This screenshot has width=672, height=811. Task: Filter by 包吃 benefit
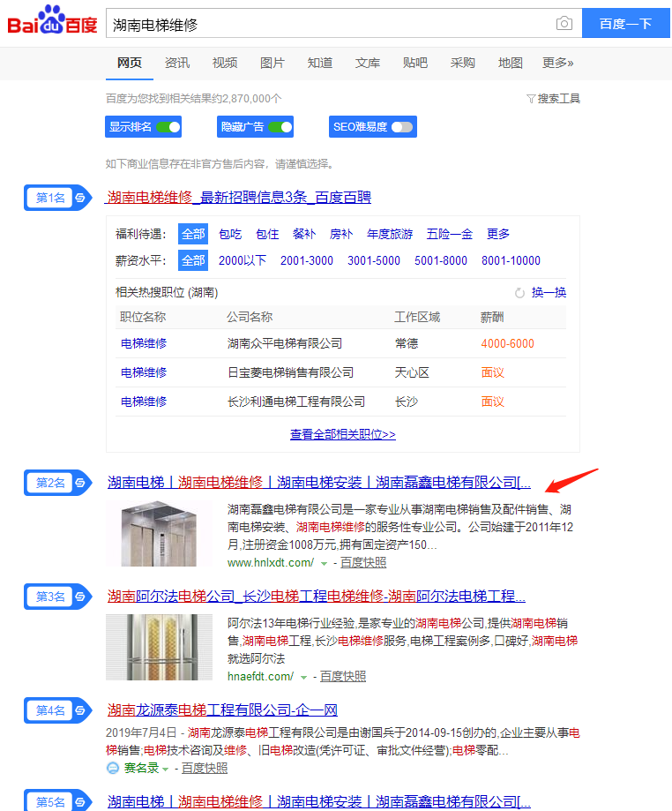pos(230,235)
